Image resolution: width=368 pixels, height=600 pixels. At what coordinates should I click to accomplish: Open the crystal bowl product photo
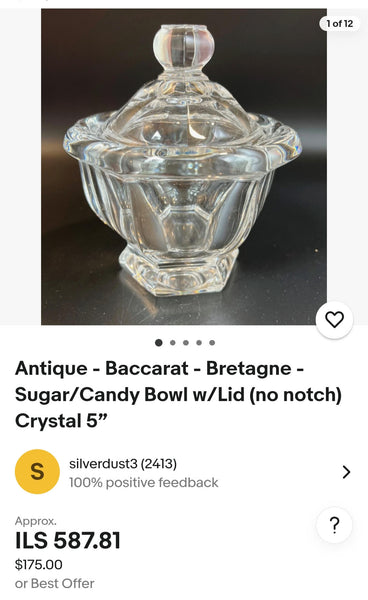pos(184,167)
